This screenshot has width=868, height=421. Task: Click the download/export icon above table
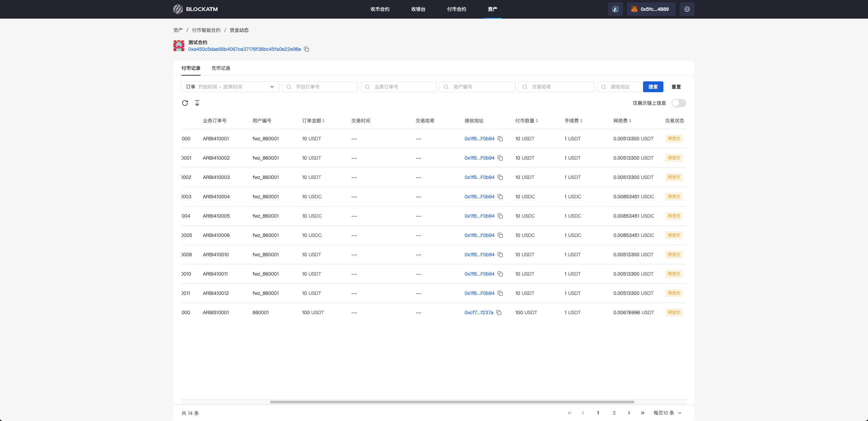click(x=197, y=103)
